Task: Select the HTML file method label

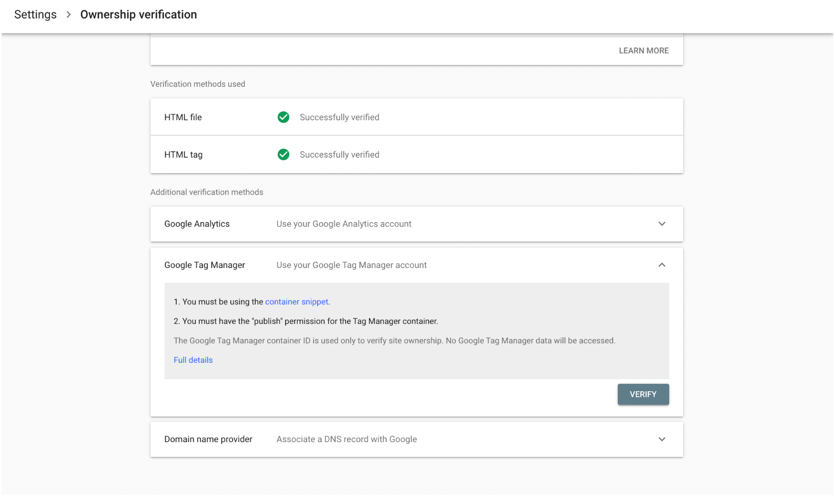Action: point(183,117)
